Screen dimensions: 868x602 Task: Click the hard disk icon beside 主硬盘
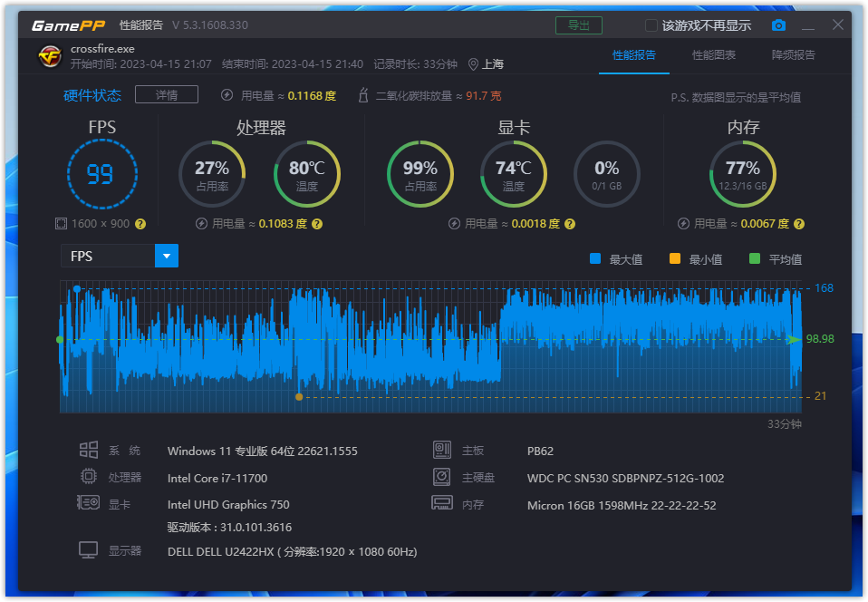pos(442,476)
